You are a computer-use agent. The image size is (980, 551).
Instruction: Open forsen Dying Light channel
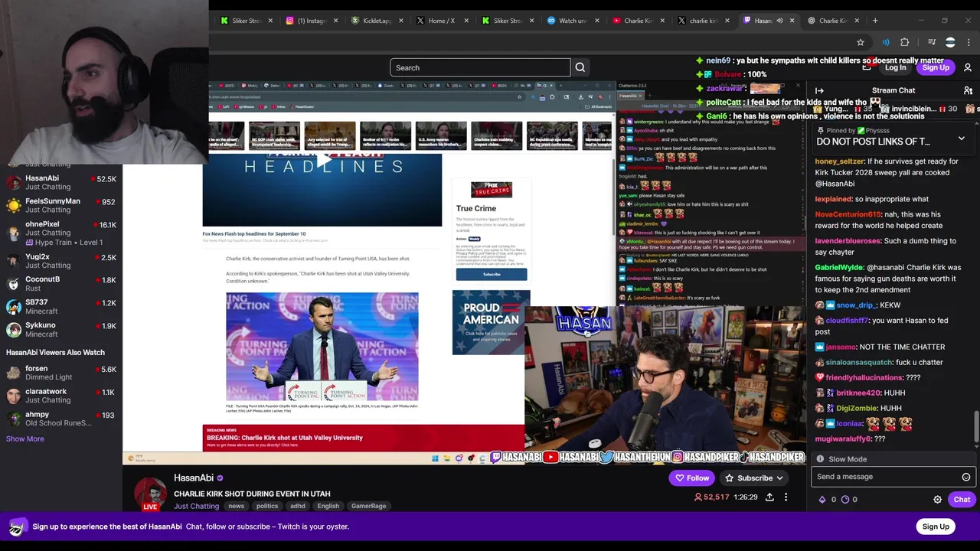pos(61,373)
